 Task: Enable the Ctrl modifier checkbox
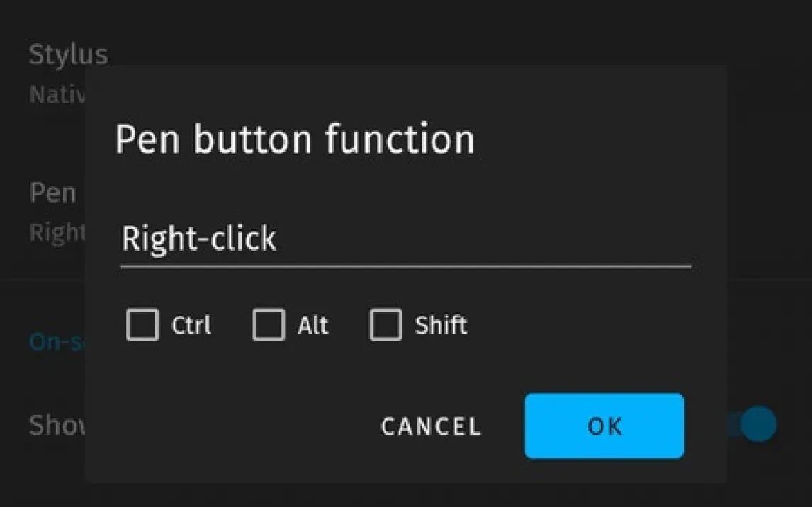pos(142,325)
